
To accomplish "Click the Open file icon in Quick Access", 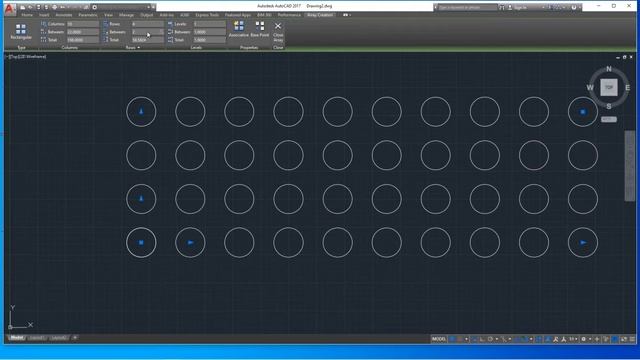I will coord(30,7).
